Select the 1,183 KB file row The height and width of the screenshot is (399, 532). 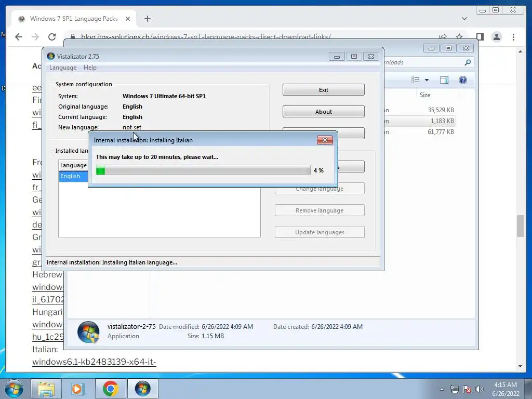[420, 121]
